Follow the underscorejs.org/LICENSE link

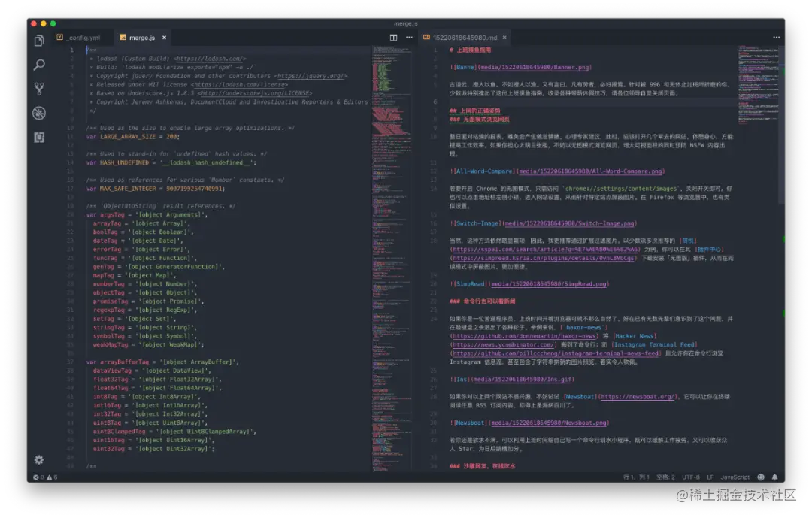point(255,93)
